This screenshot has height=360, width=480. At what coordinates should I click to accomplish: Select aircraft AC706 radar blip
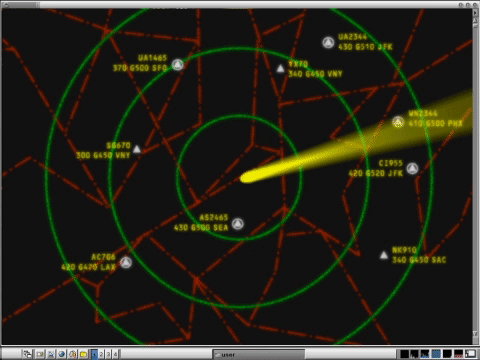[x=126, y=262]
